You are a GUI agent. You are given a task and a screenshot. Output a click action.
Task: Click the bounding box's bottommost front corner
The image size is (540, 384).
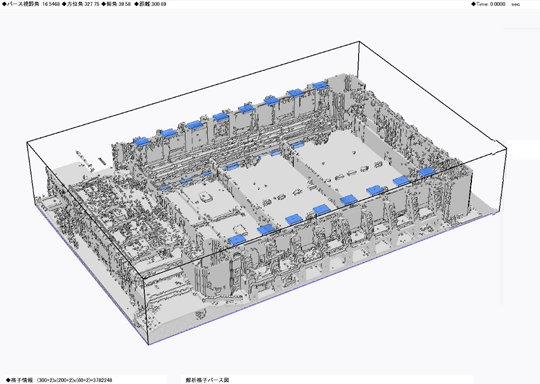pos(148,344)
